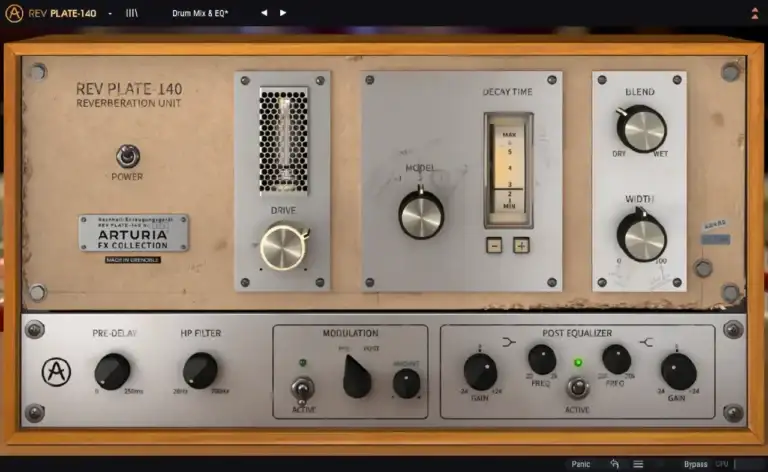Click the HP FILTER knob

click(x=200, y=371)
